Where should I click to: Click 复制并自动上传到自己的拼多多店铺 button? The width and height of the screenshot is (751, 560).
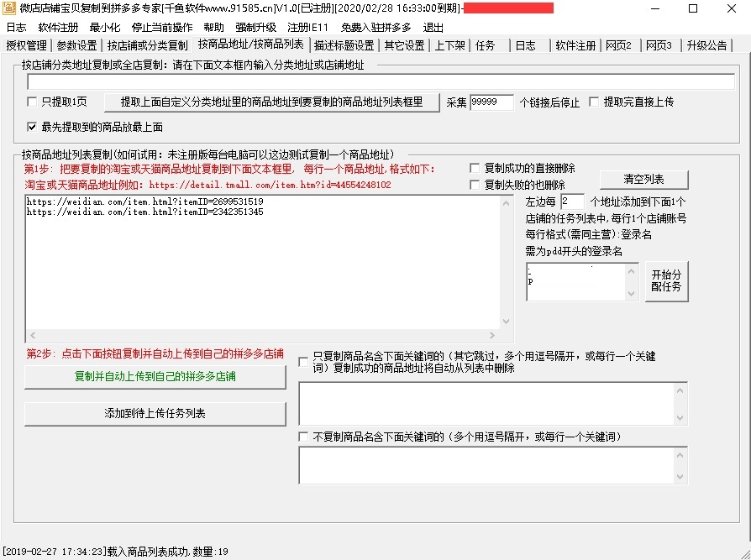(x=155, y=377)
